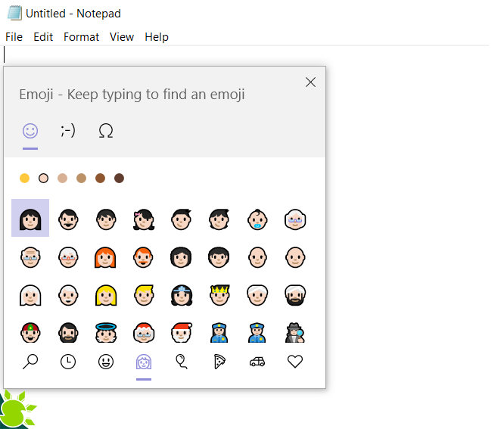Open the View menu
The height and width of the screenshot is (429, 504).
pyautogui.click(x=122, y=37)
